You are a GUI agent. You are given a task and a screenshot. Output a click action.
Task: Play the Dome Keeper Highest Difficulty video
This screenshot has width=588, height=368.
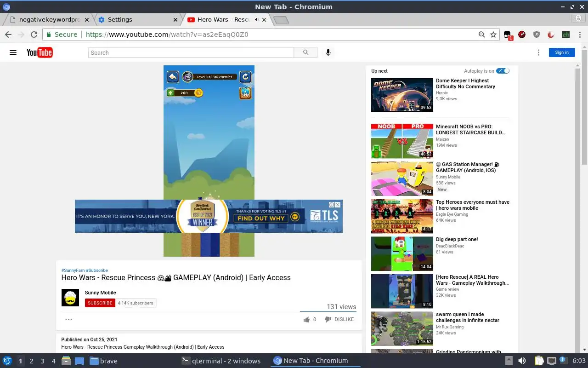[x=402, y=95]
